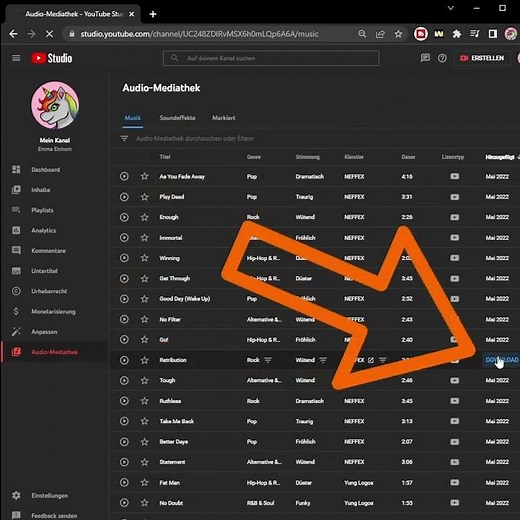Switch to the Musik tab
The width and height of the screenshot is (520, 520).
[133, 118]
